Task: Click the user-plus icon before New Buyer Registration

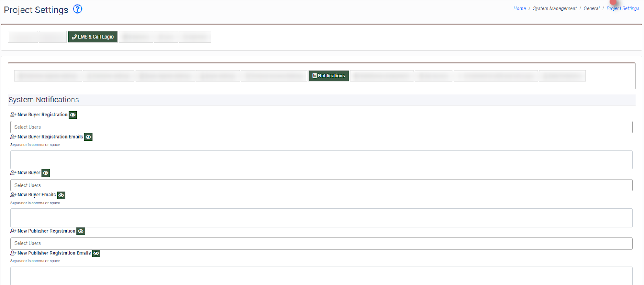Action: pos(13,115)
